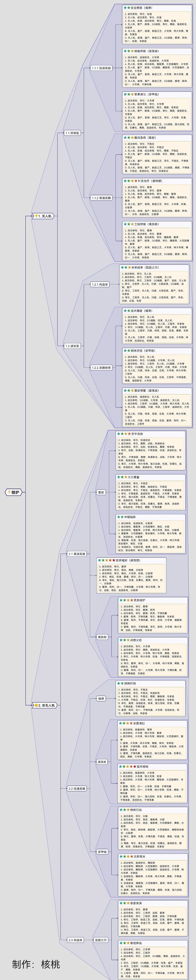Click card title 针灸治疗（腐蚀镖）

coord(150,181)
